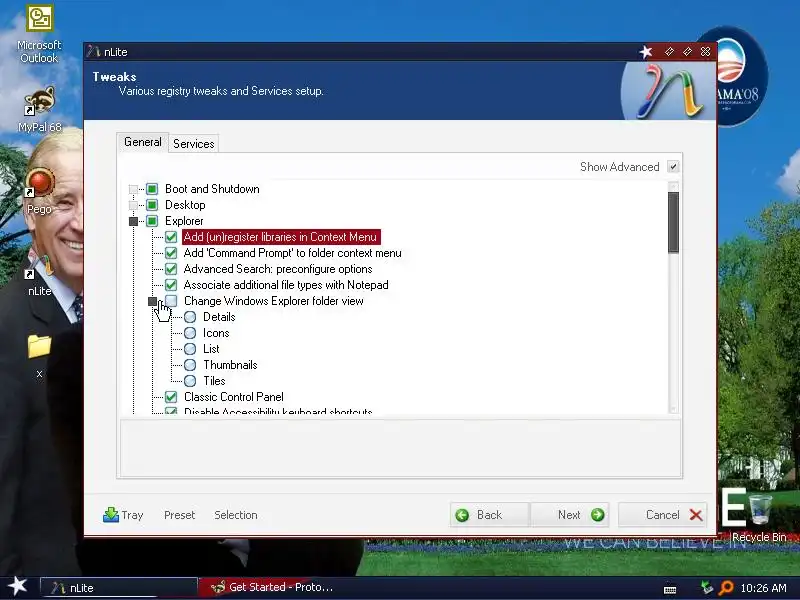
Task: Toggle the Boot and Shutdown group checkbox
Action: pos(152,189)
